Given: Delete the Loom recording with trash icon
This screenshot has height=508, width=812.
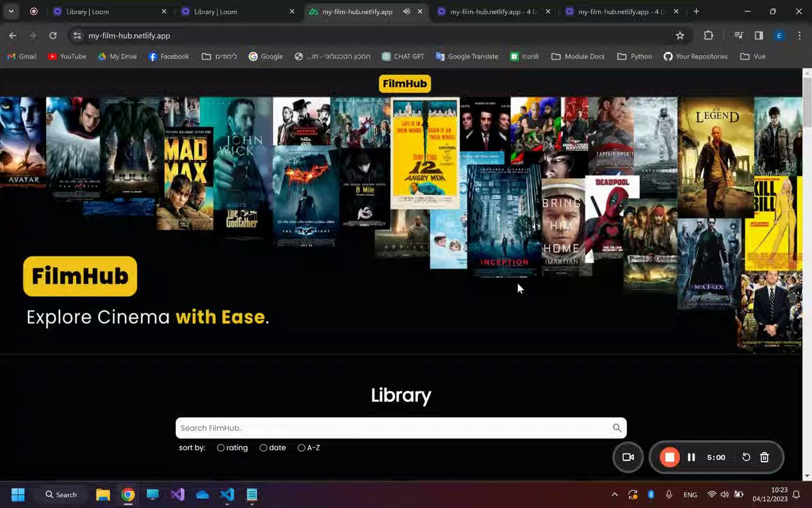Looking at the screenshot, I should (764, 457).
